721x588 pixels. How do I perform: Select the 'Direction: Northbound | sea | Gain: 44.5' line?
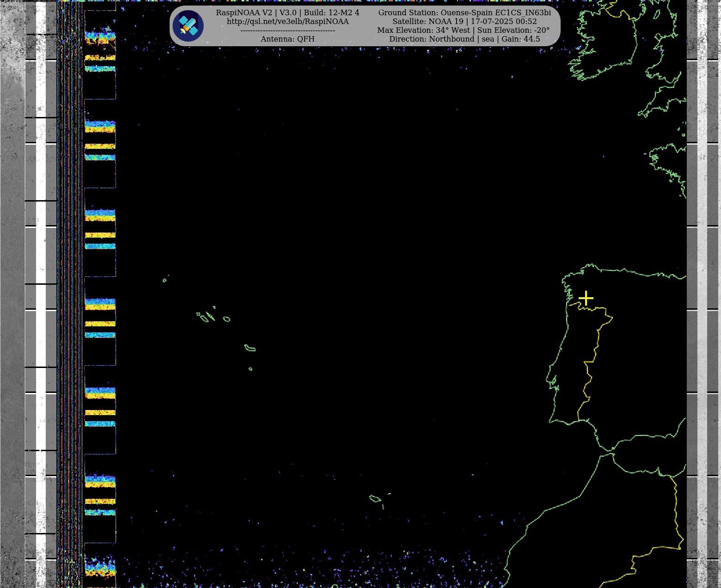464,39
